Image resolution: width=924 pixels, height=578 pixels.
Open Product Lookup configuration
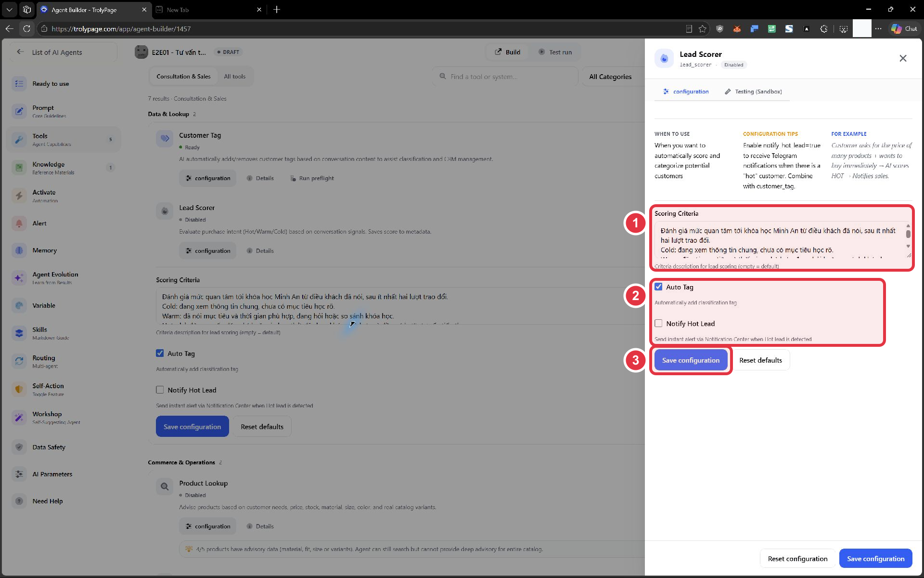click(x=208, y=526)
